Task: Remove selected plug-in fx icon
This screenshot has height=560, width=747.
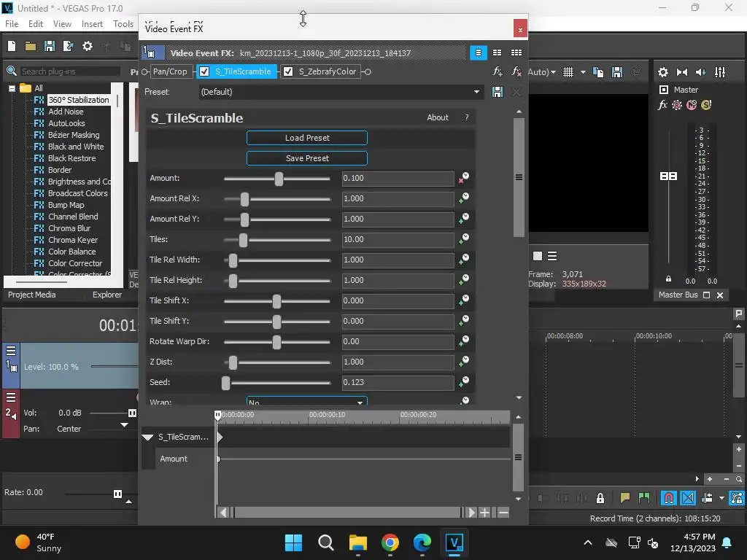Action: 516,71
